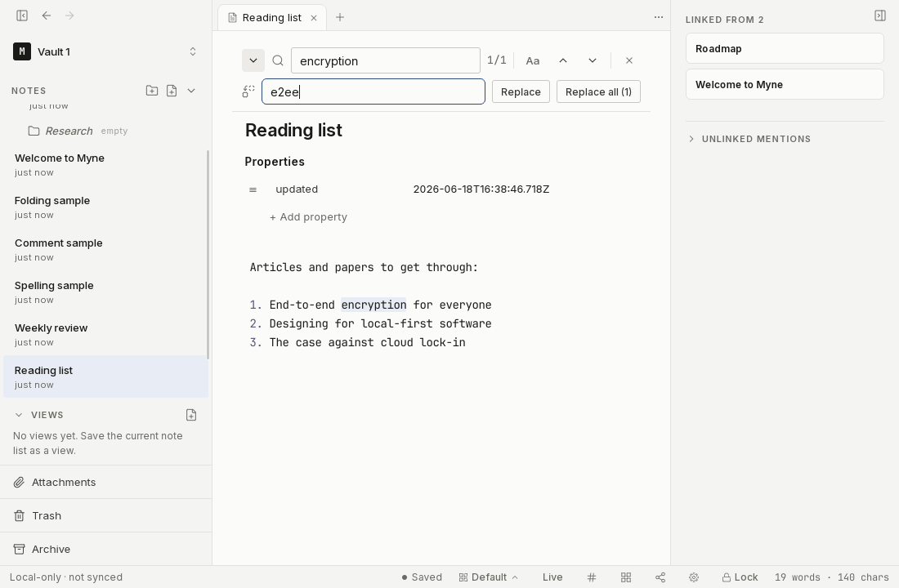Toggle match case Aa option

coord(533,60)
